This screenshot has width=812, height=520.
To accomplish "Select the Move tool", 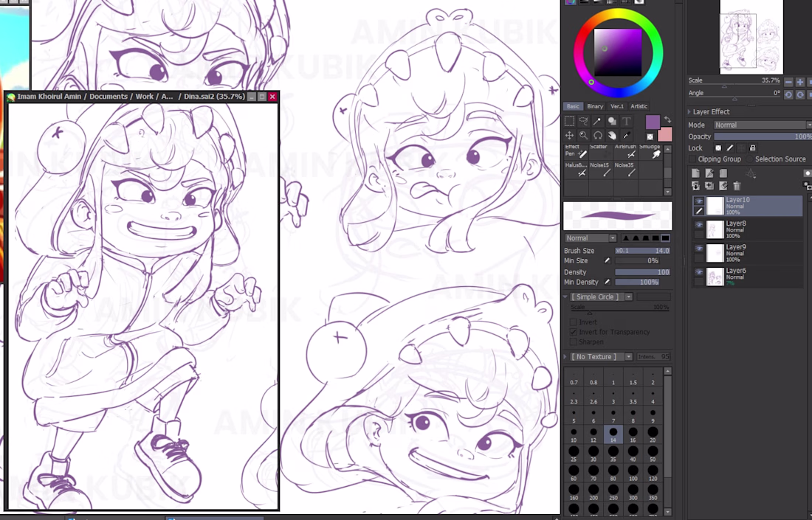I will [569, 136].
